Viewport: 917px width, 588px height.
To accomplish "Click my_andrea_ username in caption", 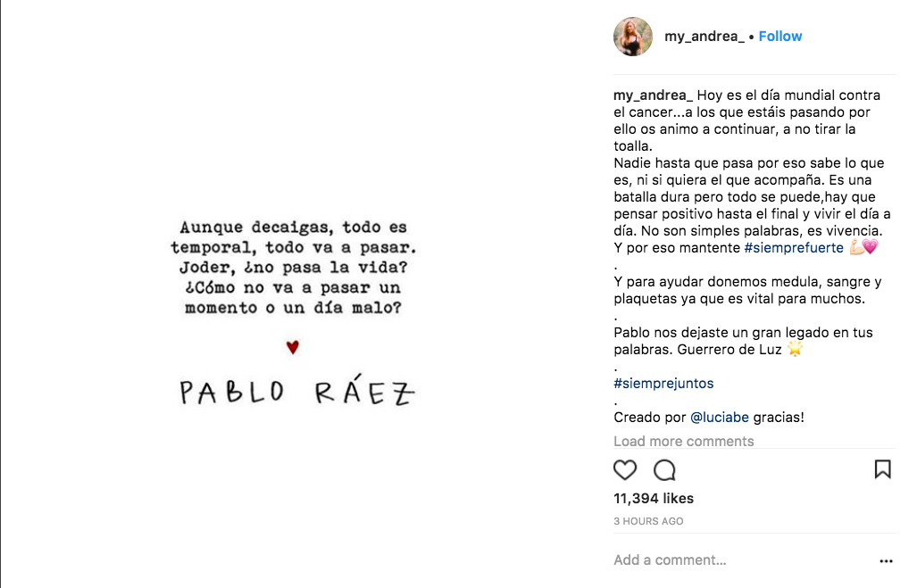I will (x=653, y=95).
